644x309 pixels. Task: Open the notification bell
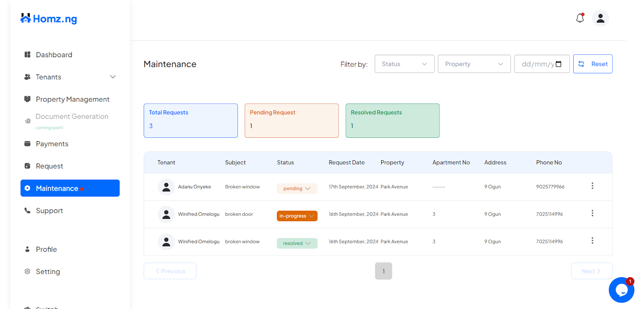coord(580,18)
